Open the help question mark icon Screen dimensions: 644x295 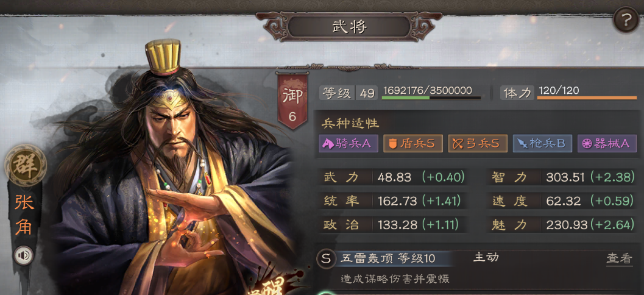[626, 20]
